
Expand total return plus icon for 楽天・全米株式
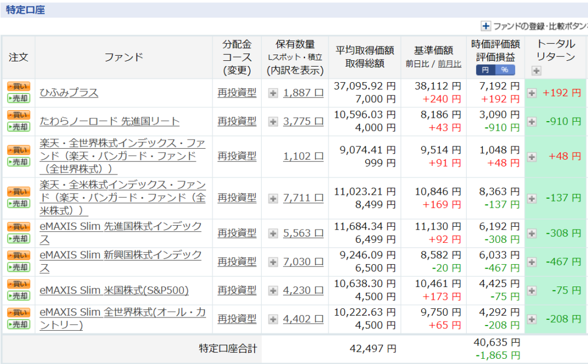click(532, 198)
